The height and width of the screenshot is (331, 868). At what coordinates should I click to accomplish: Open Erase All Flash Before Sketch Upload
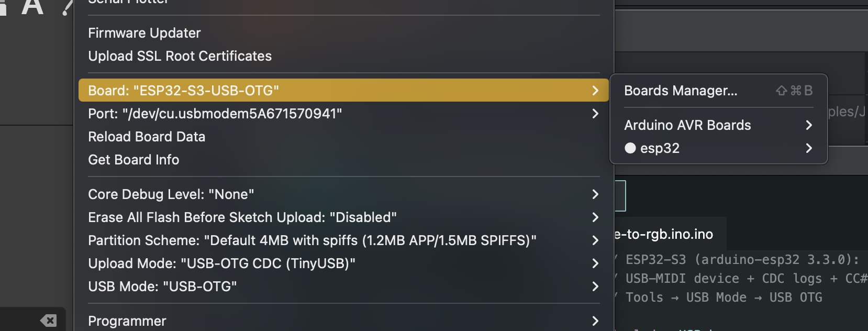(x=242, y=217)
